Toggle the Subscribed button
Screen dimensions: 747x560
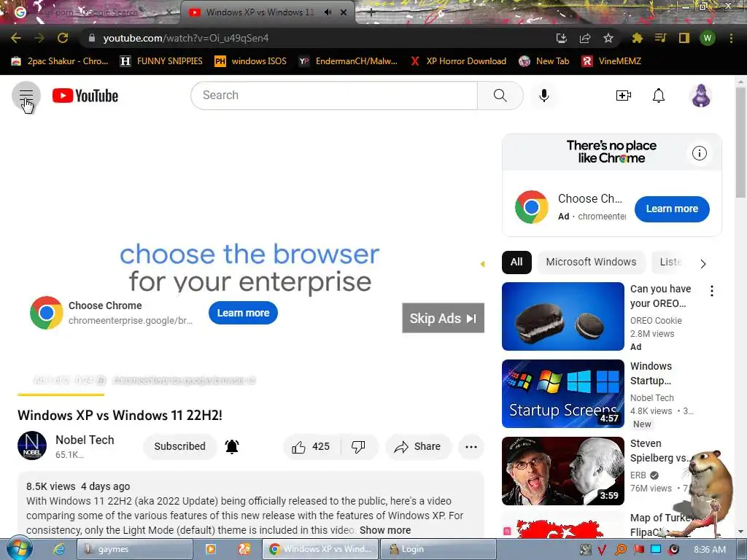pos(179,446)
